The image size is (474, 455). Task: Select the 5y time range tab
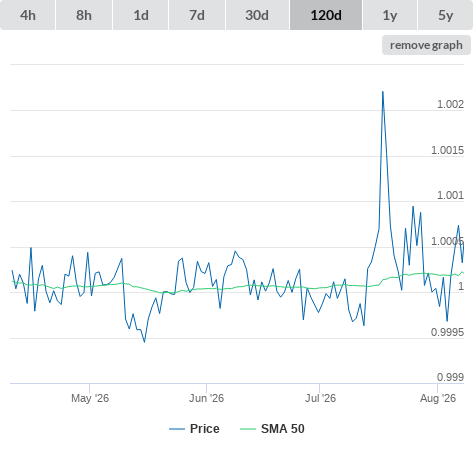pyautogui.click(x=445, y=15)
